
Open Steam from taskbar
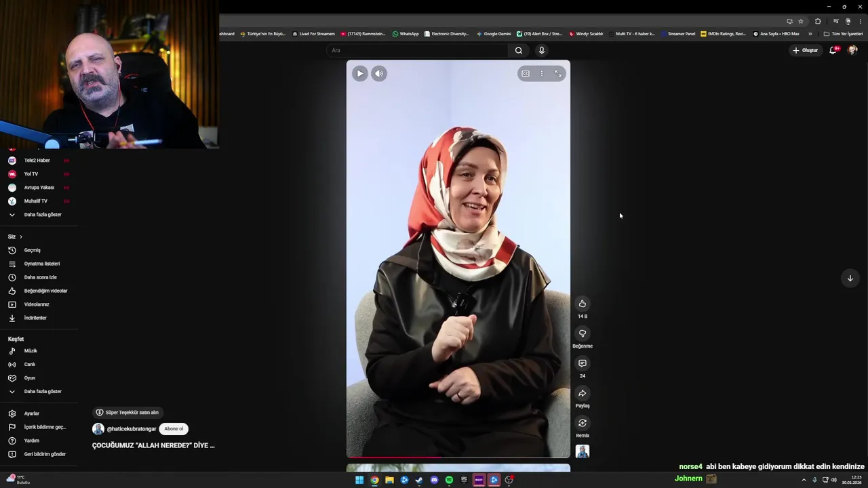coord(419,480)
